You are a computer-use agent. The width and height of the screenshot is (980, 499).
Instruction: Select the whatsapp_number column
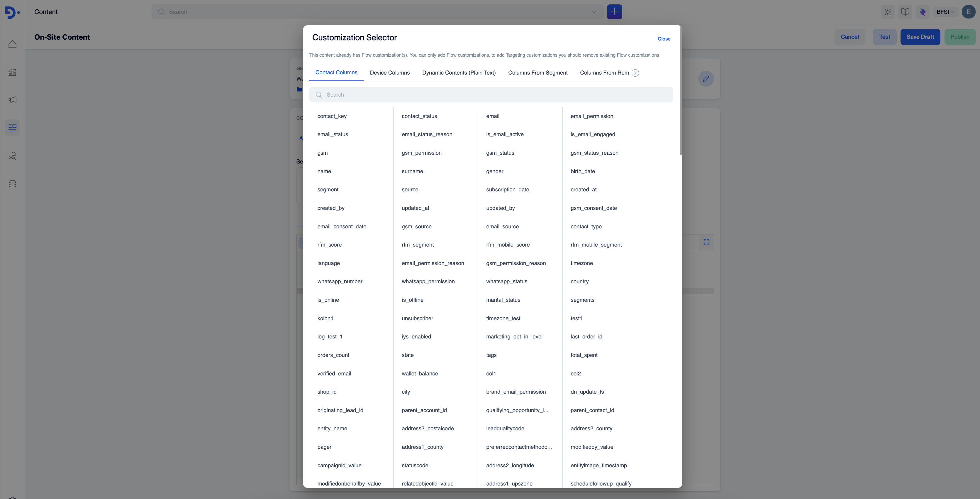pyautogui.click(x=340, y=281)
